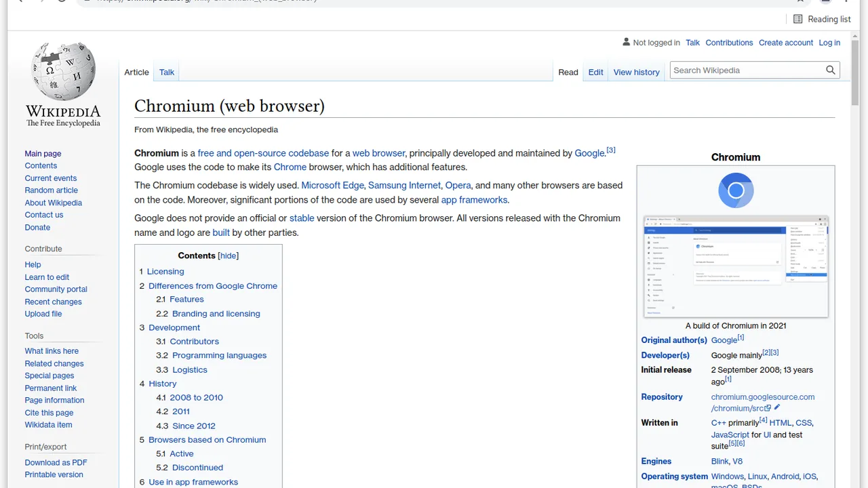
Task: Go to Since 2012 subsection
Action: [x=194, y=426]
